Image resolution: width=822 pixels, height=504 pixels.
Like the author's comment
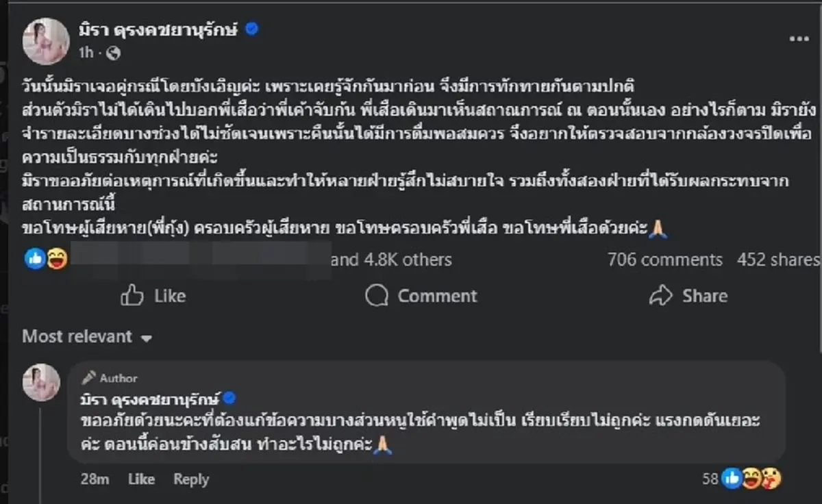tap(142, 479)
